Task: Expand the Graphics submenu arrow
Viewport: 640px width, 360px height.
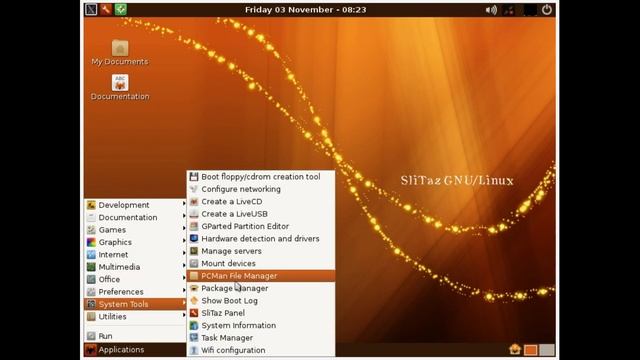Action: (x=184, y=240)
